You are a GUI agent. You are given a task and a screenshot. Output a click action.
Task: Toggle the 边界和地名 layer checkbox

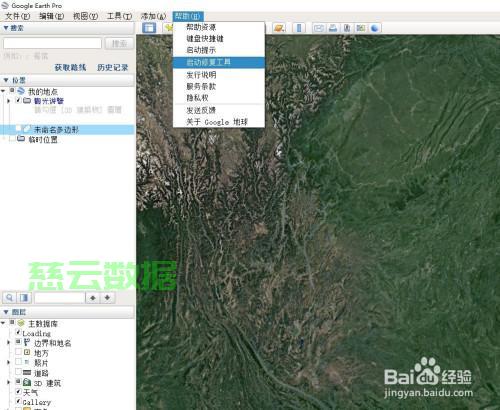19,342
